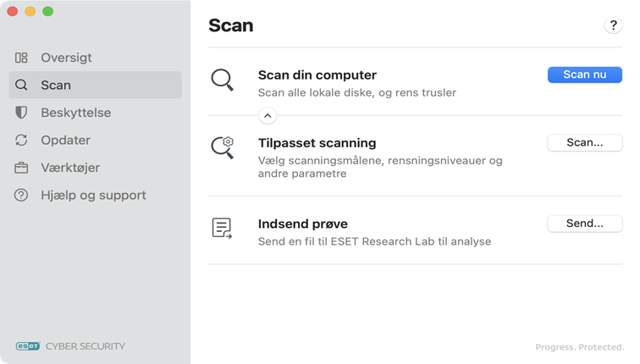Click the Beskyttelse shield icon
Image resolution: width=640 pixels, height=364 pixels.
click(x=22, y=113)
